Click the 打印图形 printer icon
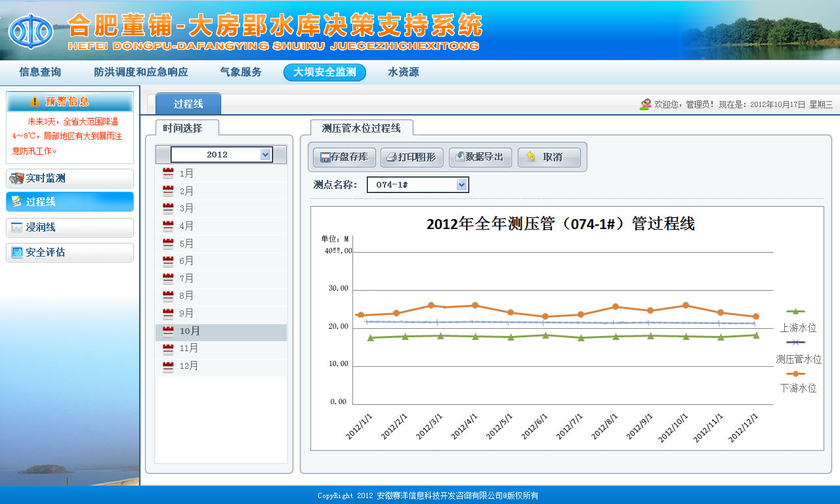840x504 pixels. (x=392, y=157)
